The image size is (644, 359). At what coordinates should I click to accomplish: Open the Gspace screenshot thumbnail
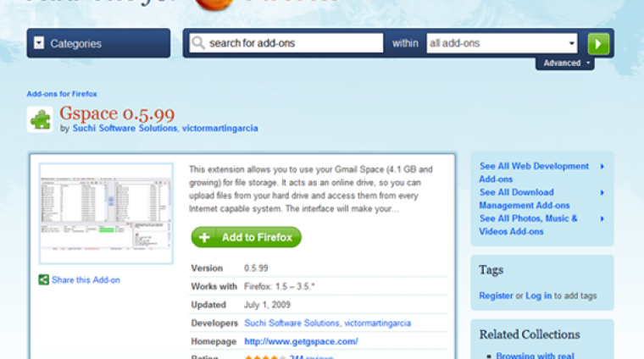pyautogui.click(x=105, y=212)
